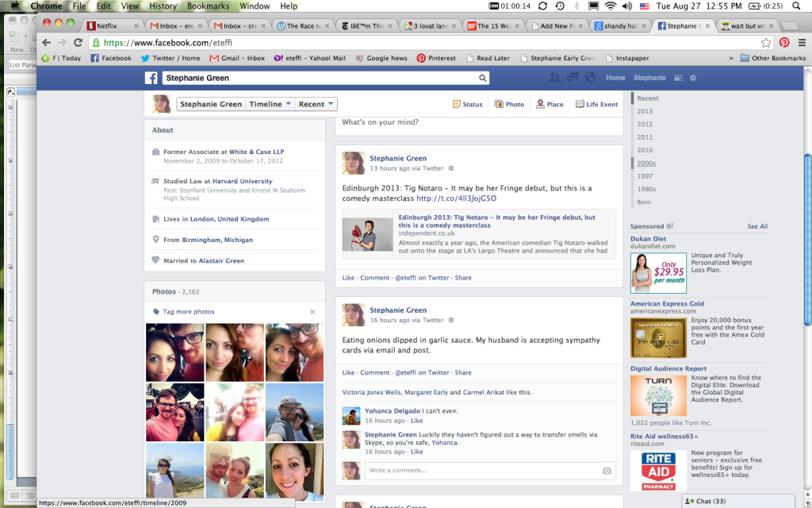Open the account settings gear in Facebook header
Viewport: 812px width, 508px height.
pos(693,78)
